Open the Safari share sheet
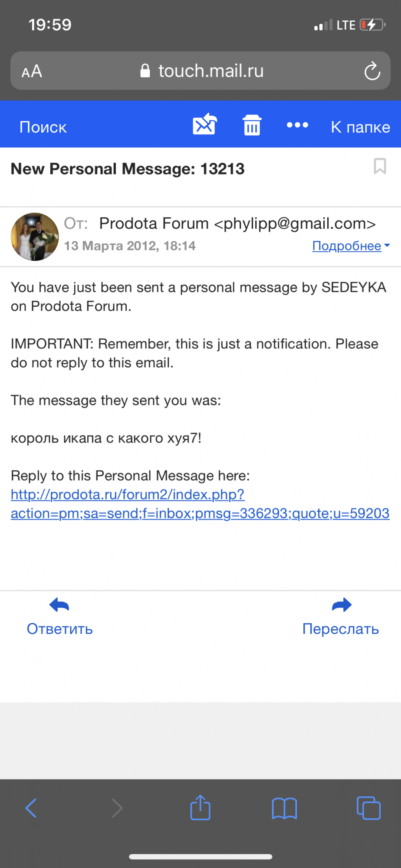The image size is (401, 868). [x=200, y=808]
